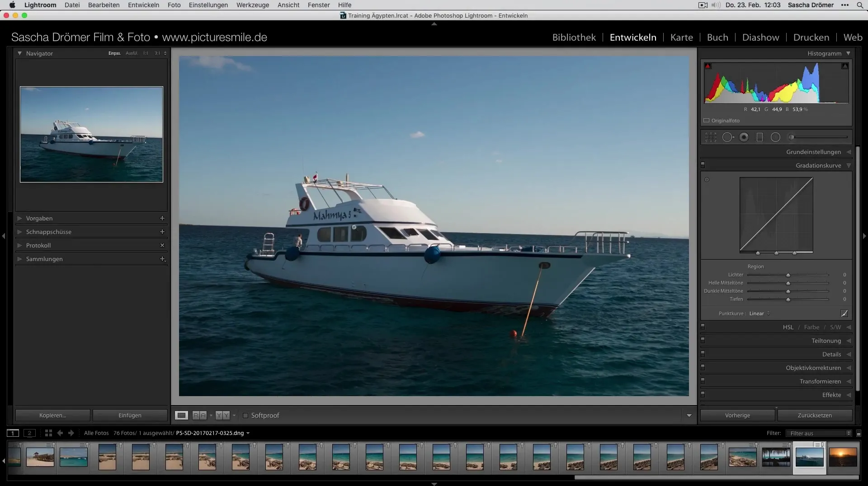This screenshot has height=486, width=868.
Task: Clear history with Protokoll X icon
Action: pos(162,245)
